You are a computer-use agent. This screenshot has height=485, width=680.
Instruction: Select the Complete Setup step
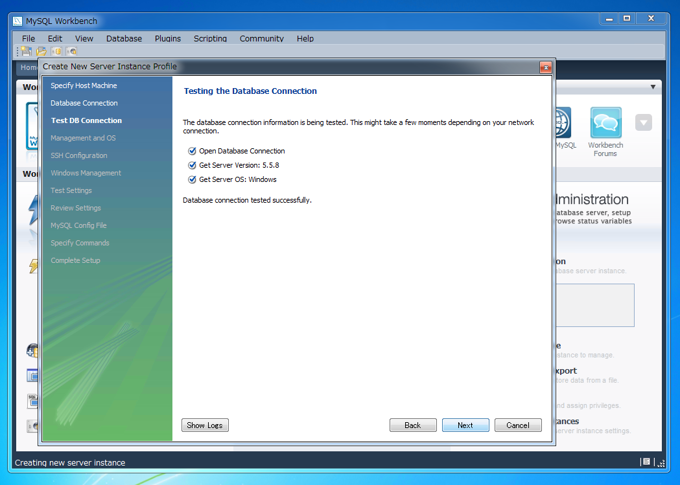point(75,260)
